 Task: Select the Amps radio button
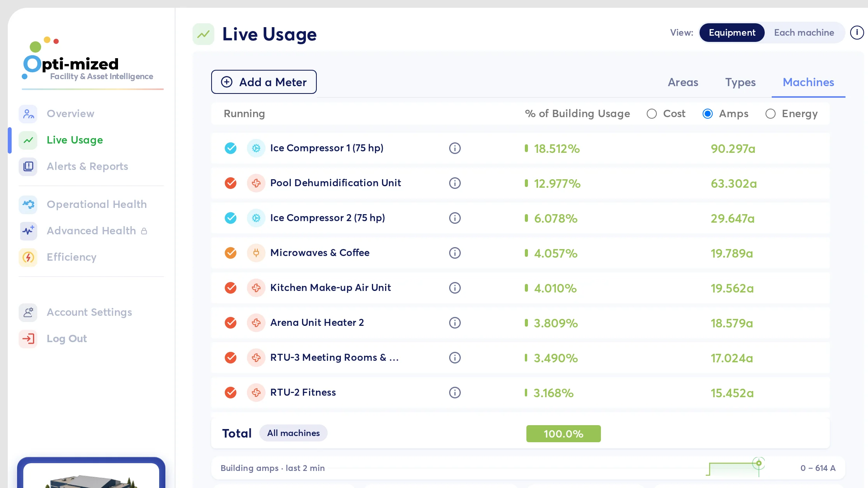pyautogui.click(x=708, y=114)
